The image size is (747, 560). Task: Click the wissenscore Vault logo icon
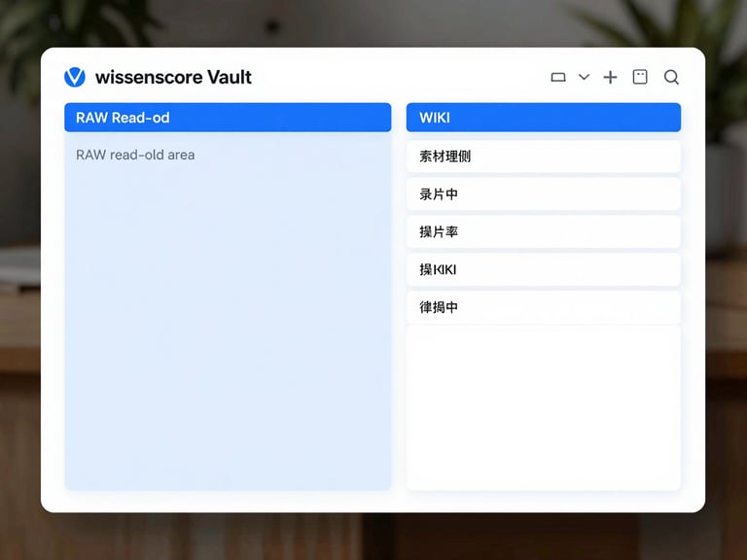[x=75, y=77]
